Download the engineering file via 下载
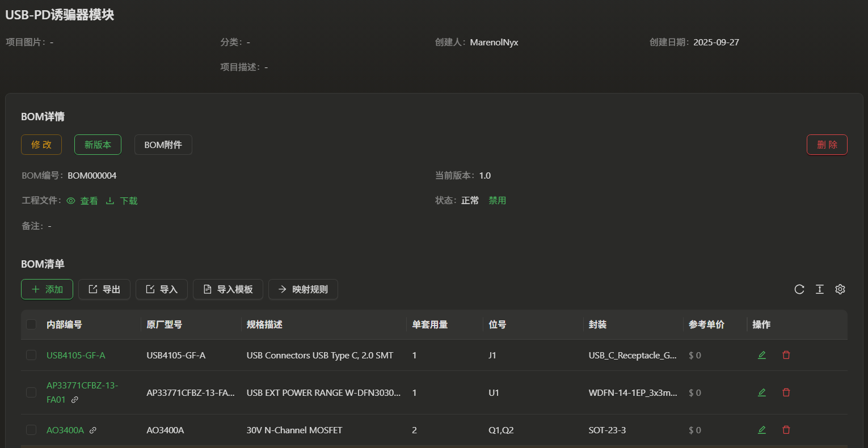868x448 pixels. tap(122, 201)
